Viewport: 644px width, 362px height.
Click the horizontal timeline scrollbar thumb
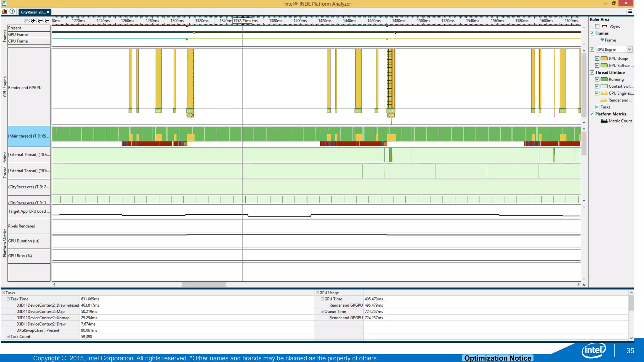click(204, 284)
